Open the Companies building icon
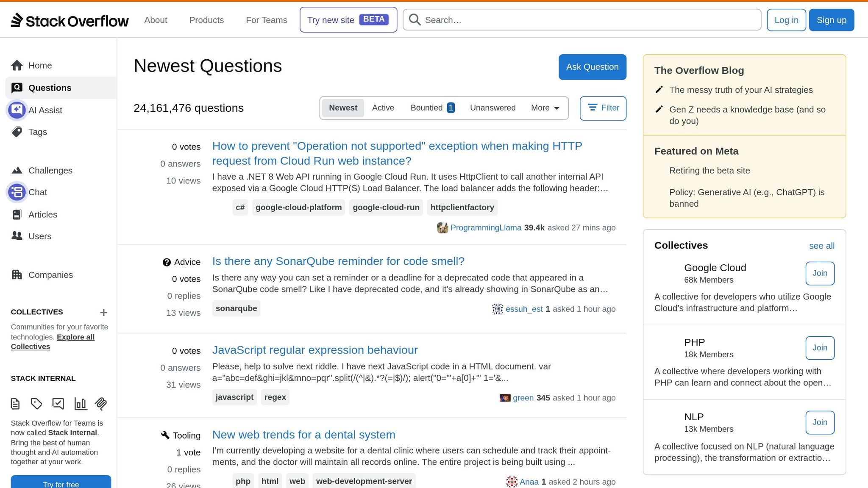 [17, 274]
